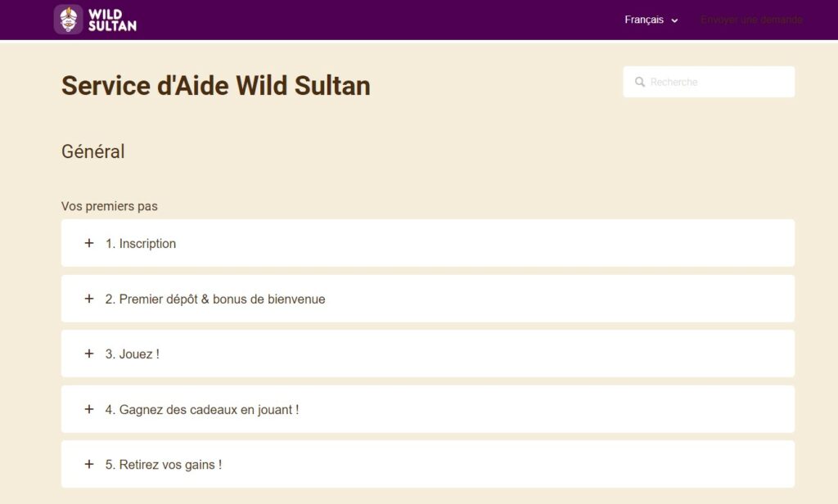Focus the Recherche search field
Screen dimensions: 838x504
click(717, 83)
